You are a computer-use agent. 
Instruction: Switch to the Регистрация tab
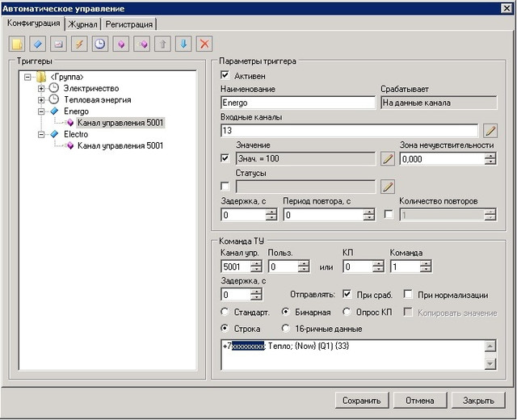pyautogui.click(x=129, y=25)
